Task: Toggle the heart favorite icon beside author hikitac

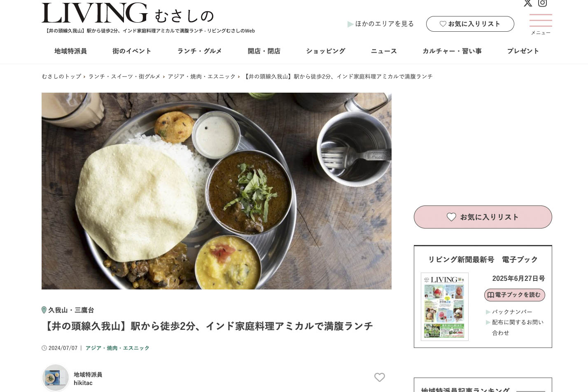Action: 380,377
